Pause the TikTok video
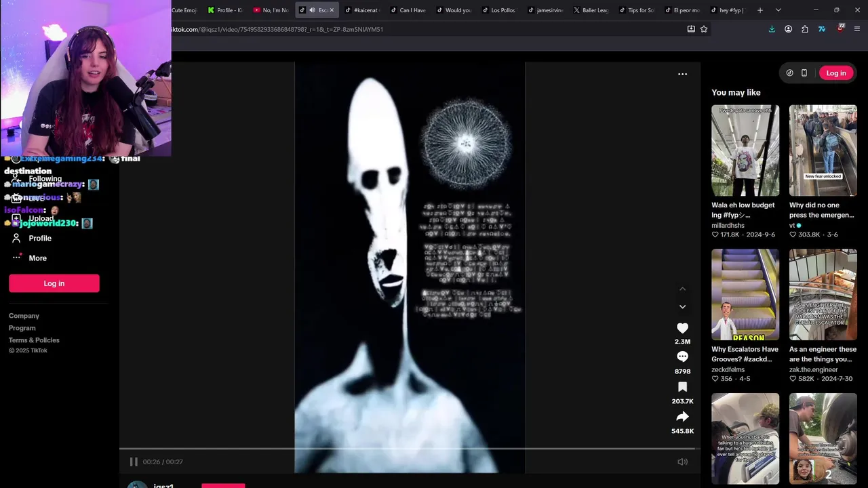 click(x=134, y=462)
